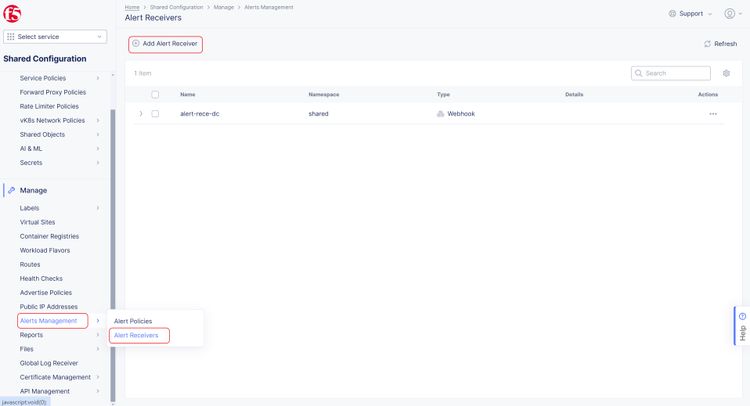
Task: Follow Alerts Management breadcrumb link
Action: [x=269, y=7]
